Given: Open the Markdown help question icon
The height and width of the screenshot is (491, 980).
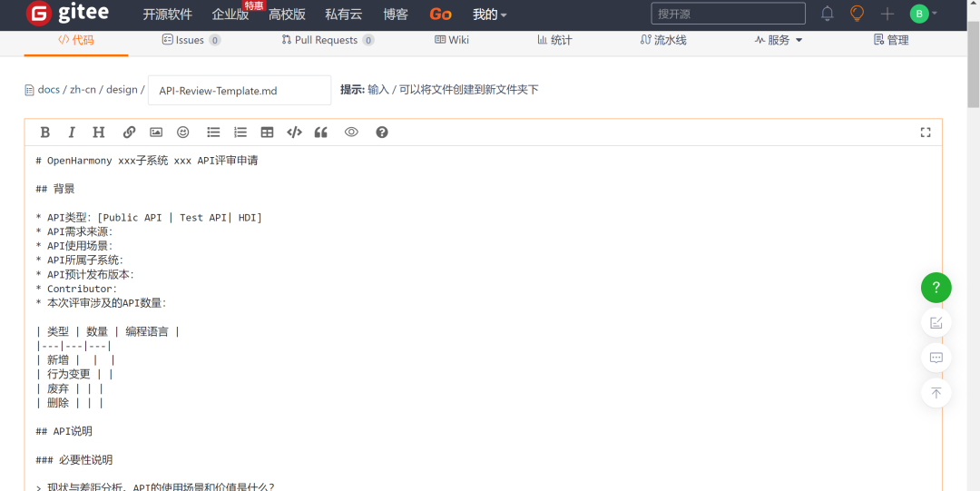Looking at the screenshot, I should (382, 132).
